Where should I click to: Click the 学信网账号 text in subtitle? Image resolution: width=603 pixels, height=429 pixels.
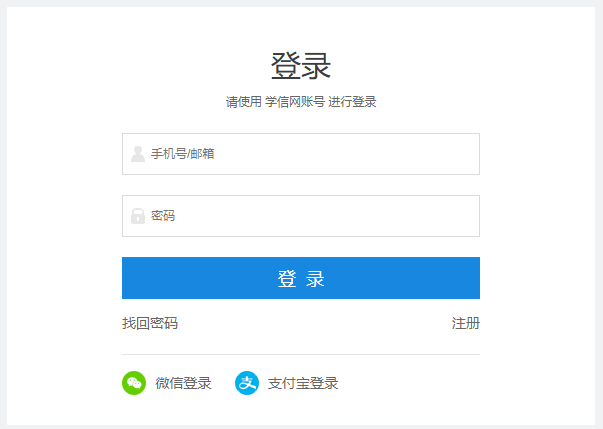[294, 102]
